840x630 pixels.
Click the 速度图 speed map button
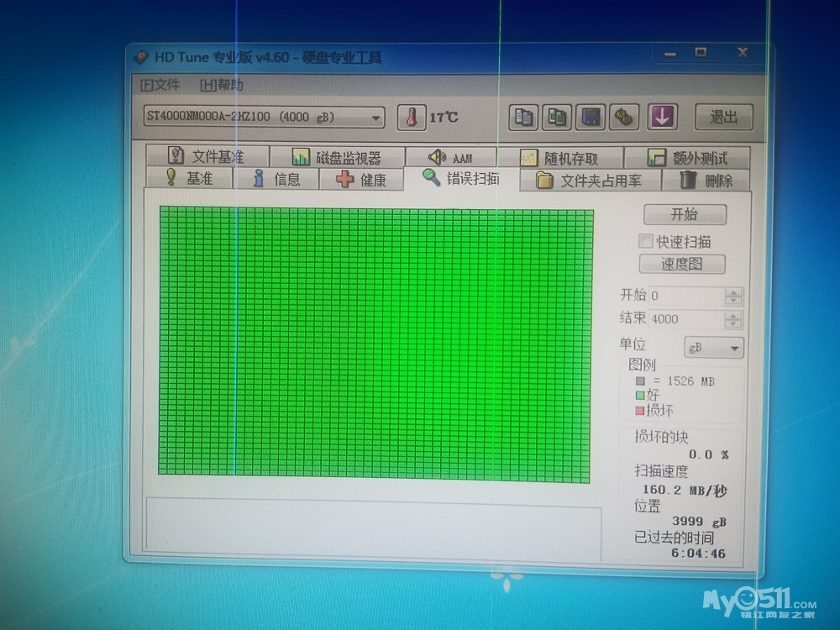[x=681, y=264]
